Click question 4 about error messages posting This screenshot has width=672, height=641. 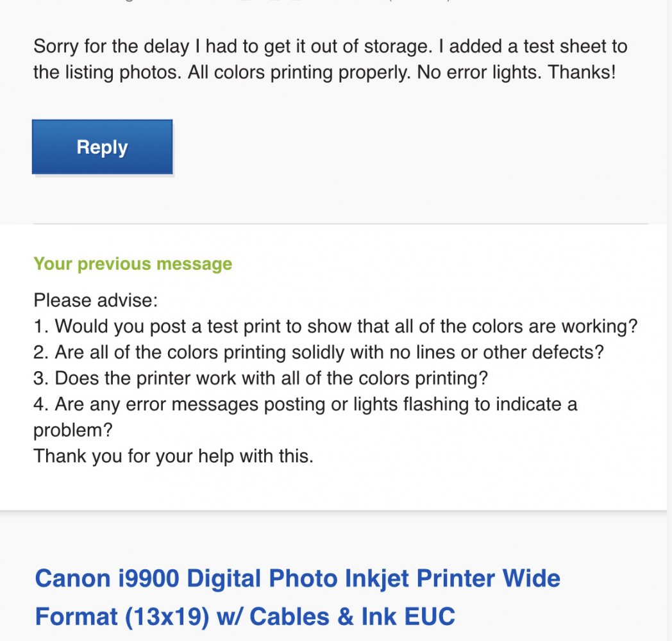click(x=305, y=404)
